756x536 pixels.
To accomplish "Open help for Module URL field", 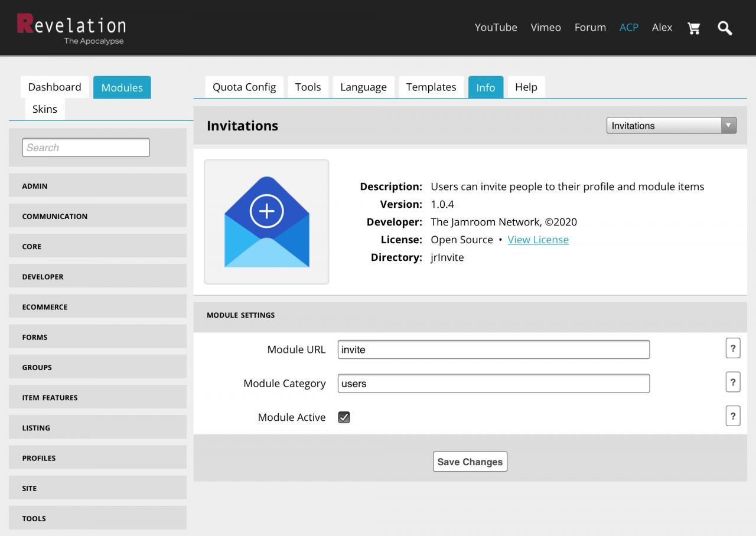I will [732, 348].
